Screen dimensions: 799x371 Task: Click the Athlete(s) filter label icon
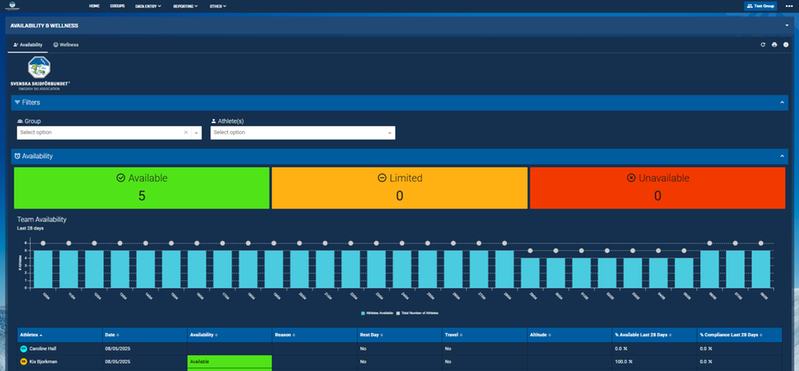pos(214,122)
